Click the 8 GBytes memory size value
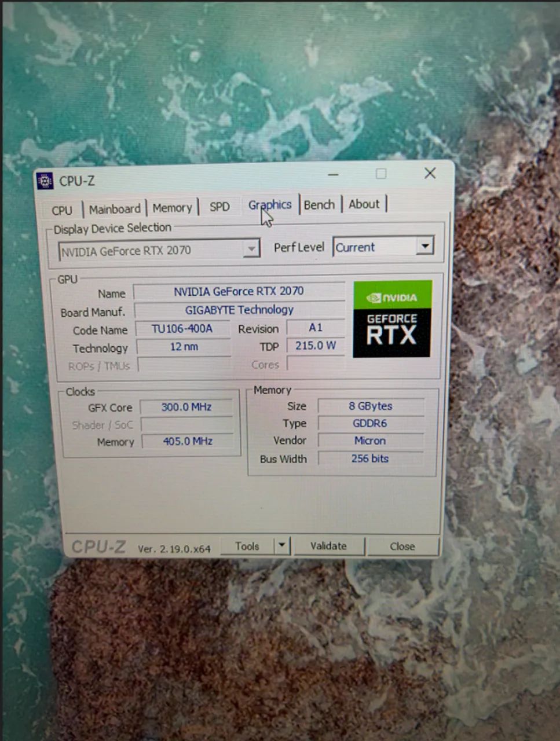The width and height of the screenshot is (560, 741). (x=371, y=406)
